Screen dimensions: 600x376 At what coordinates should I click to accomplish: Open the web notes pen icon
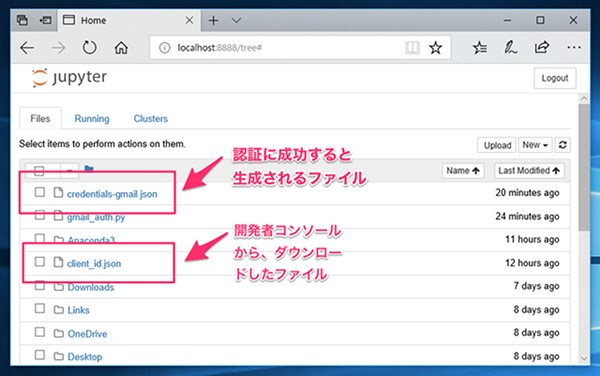pyautogui.click(x=510, y=48)
